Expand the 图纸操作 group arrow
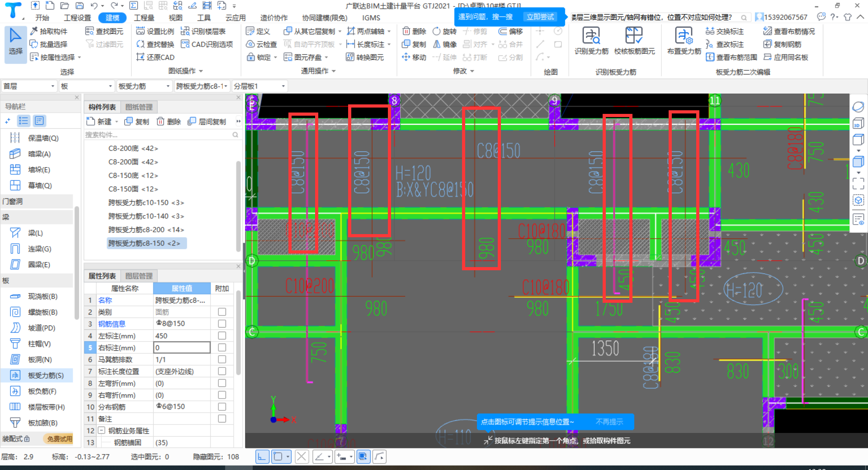The height and width of the screenshot is (470, 868). [x=201, y=71]
